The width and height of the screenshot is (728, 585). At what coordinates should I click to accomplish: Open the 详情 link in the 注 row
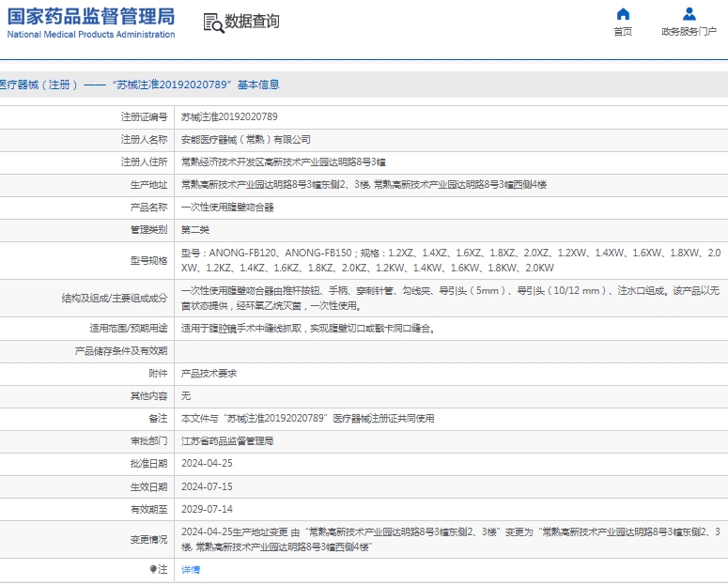tap(191, 569)
